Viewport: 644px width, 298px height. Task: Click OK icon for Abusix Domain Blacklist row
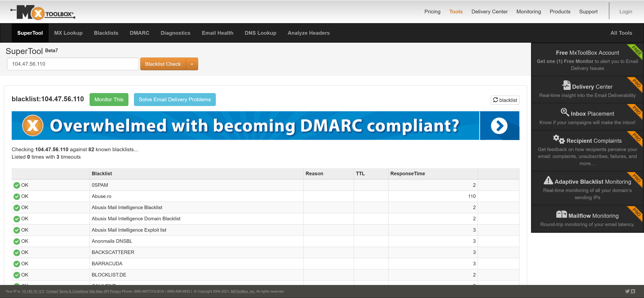17,219
